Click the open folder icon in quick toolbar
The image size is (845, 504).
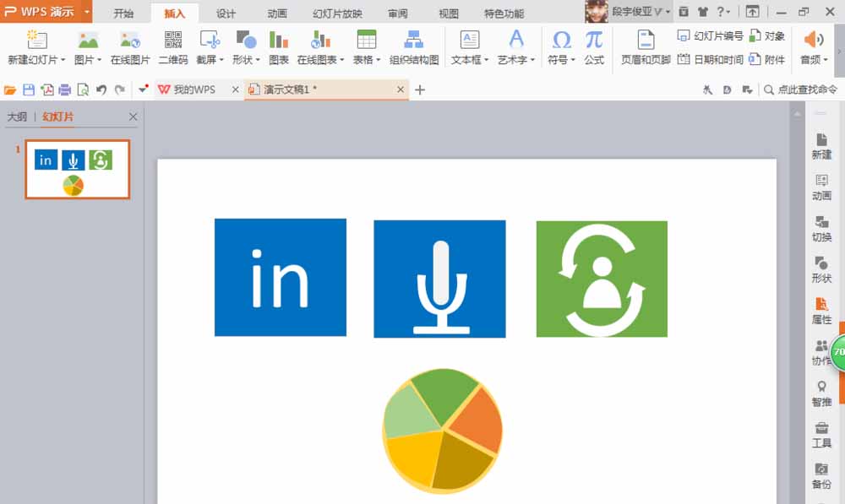(x=9, y=90)
